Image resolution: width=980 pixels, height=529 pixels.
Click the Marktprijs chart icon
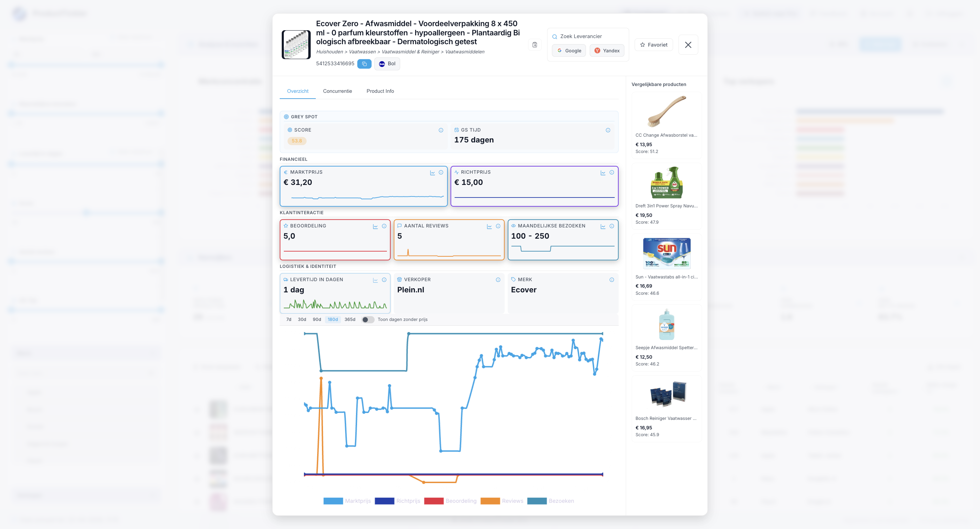(432, 172)
